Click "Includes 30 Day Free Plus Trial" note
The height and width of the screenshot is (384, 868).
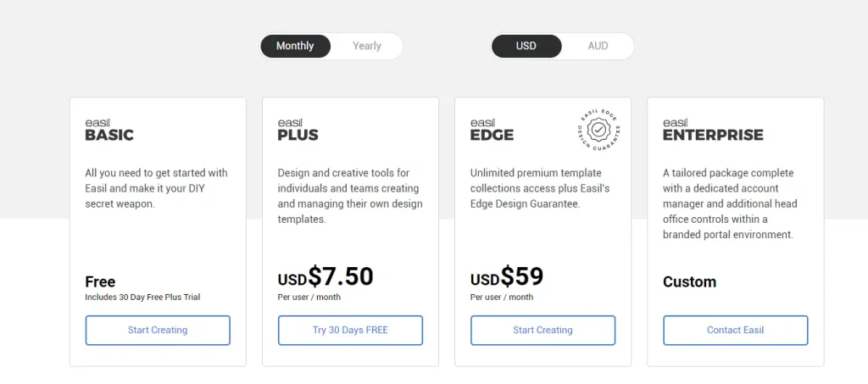142,298
